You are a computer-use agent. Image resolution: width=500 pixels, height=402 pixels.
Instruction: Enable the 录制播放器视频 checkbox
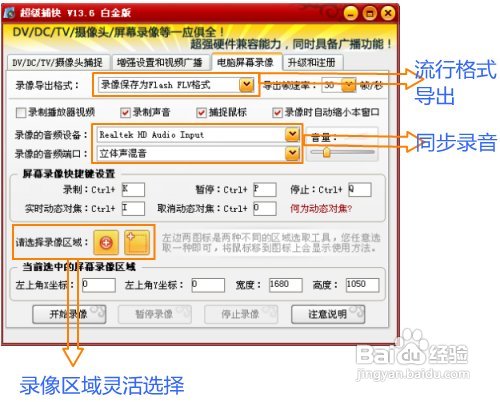pyautogui.click(x=21, y=112)
